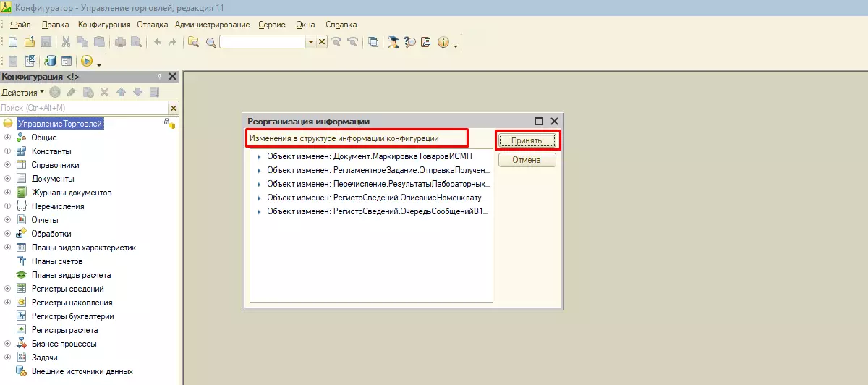Open the Сервис menu
This screenshot has height=385, width=868.
[271, 25]
